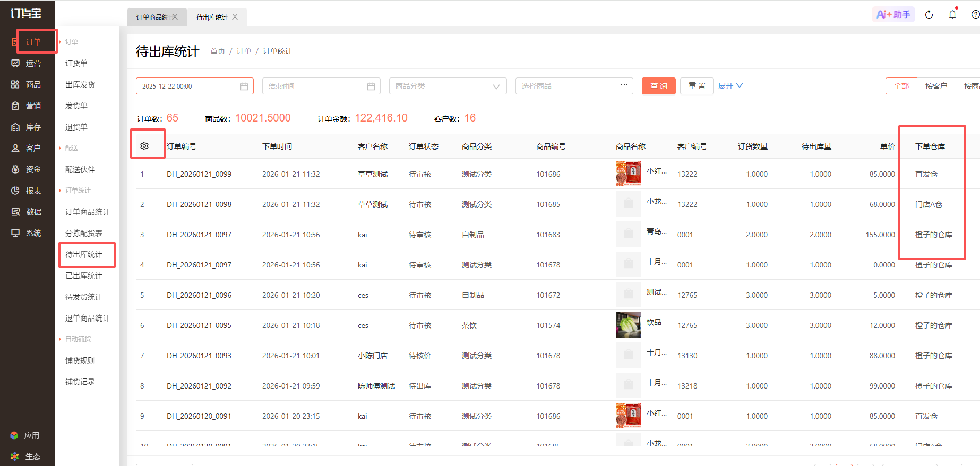Open the 客户 sidebar module
The image size is (980, 466).
[27, 148]
